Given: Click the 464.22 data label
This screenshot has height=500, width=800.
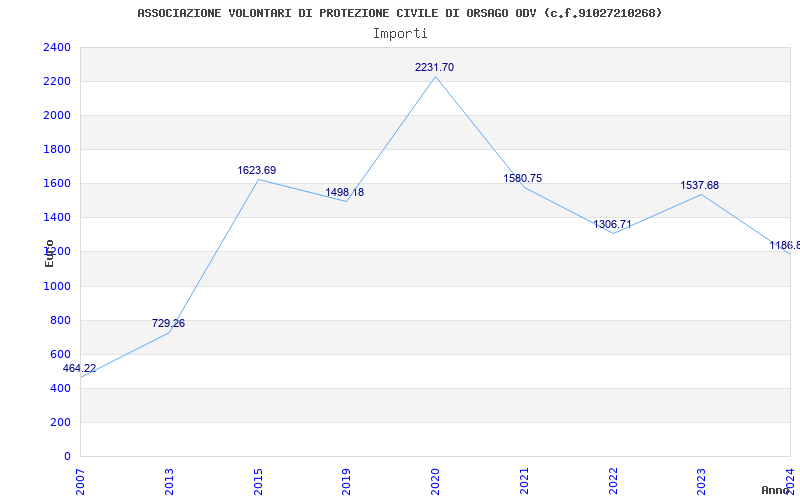Looking at the screenshot, I should pos(79,368).
